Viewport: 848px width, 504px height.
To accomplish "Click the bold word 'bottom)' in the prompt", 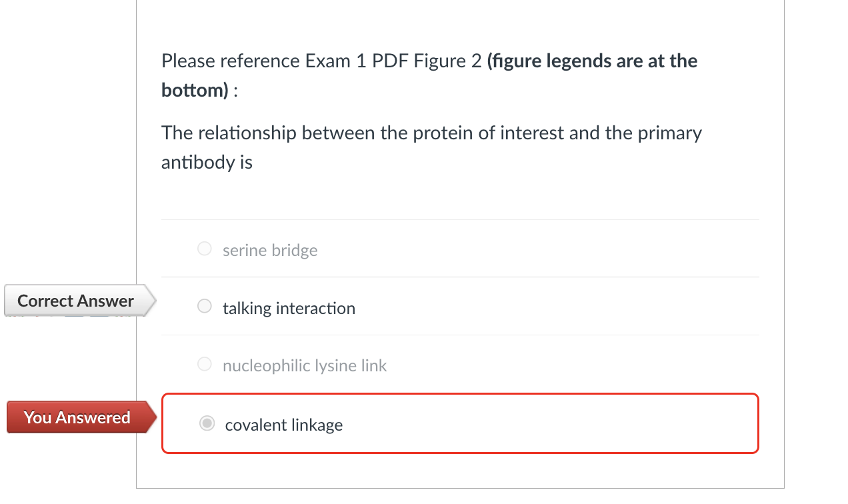I will pos(195,90).
